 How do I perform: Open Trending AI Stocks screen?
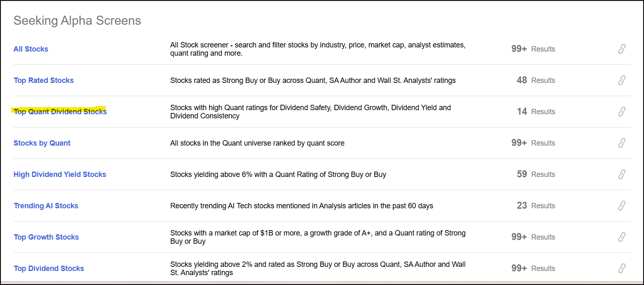(46, 206)
